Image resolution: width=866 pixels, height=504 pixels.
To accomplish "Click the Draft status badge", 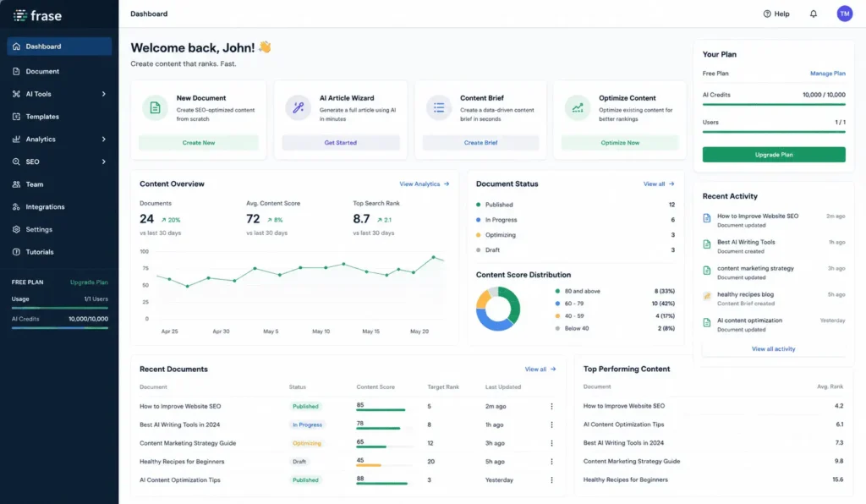I will 299,462.
